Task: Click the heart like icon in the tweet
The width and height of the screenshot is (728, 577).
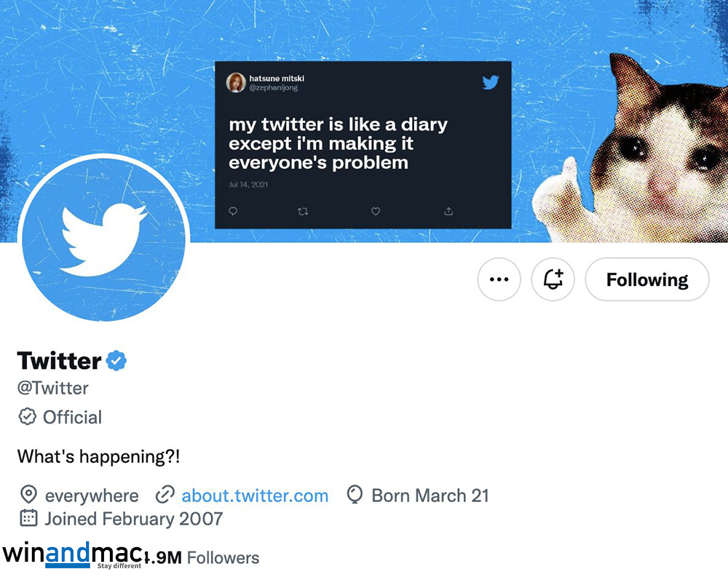Action: pos(376,211)
